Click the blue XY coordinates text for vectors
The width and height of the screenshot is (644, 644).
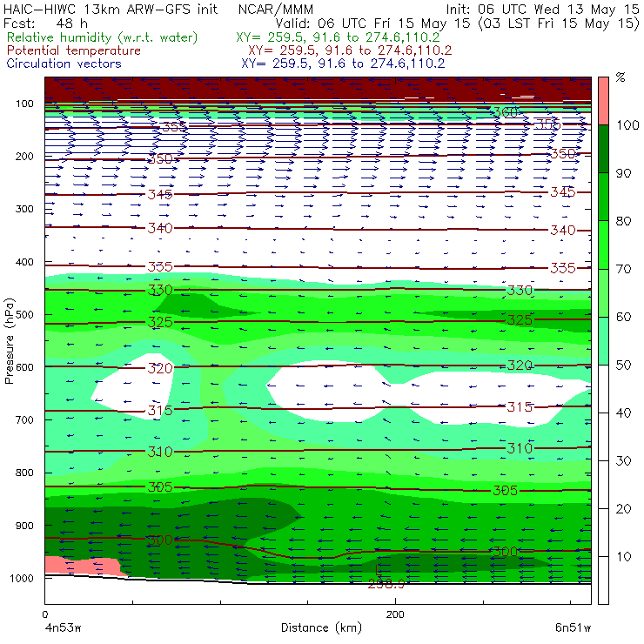(x=343, y=64)
